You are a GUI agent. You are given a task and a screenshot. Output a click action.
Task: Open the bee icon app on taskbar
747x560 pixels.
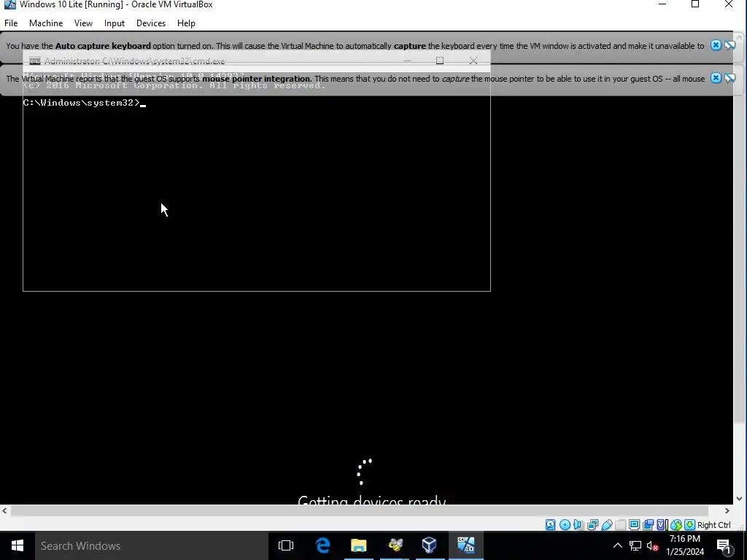[395, 545]
